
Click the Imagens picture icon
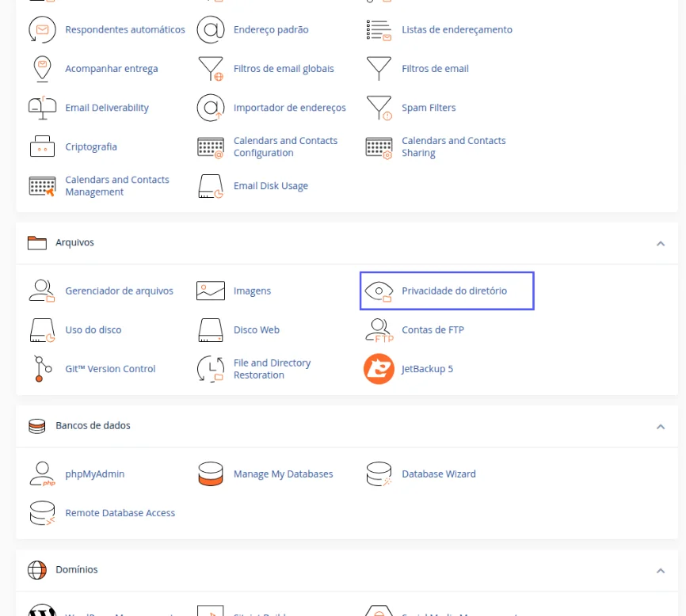[x=211, y=291]
